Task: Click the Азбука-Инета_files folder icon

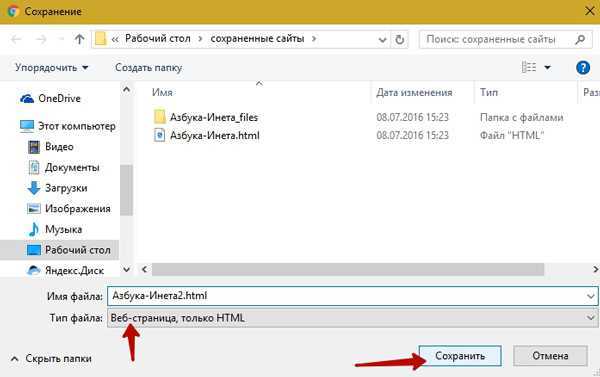Action: pyautogui.click(x=160, y=117)
